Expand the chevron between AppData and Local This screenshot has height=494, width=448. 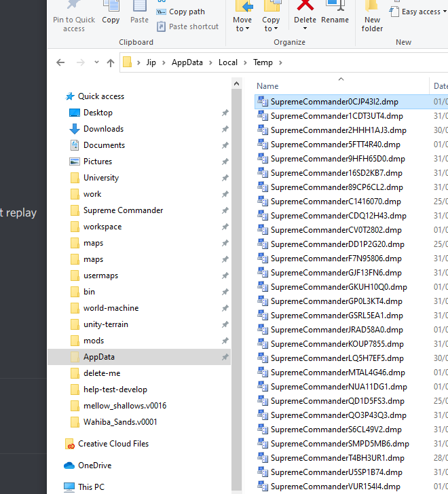pos(210,62)
